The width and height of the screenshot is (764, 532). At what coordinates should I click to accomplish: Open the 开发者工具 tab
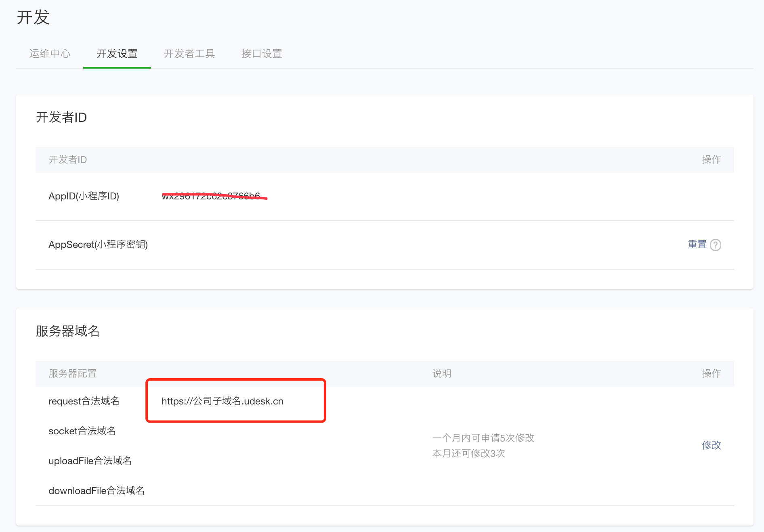coord(189,54)
